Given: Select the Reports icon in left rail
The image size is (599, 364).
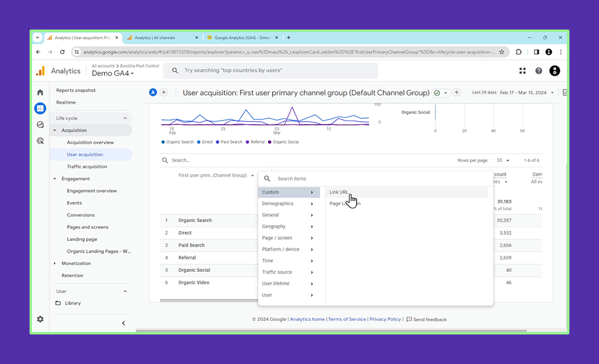Looking at the screenshot, I should 40,108.
